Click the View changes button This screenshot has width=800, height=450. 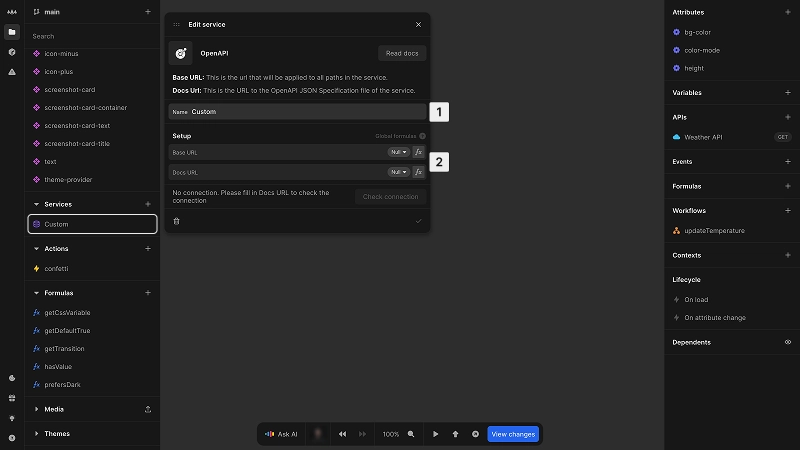[x=513, y=434]
